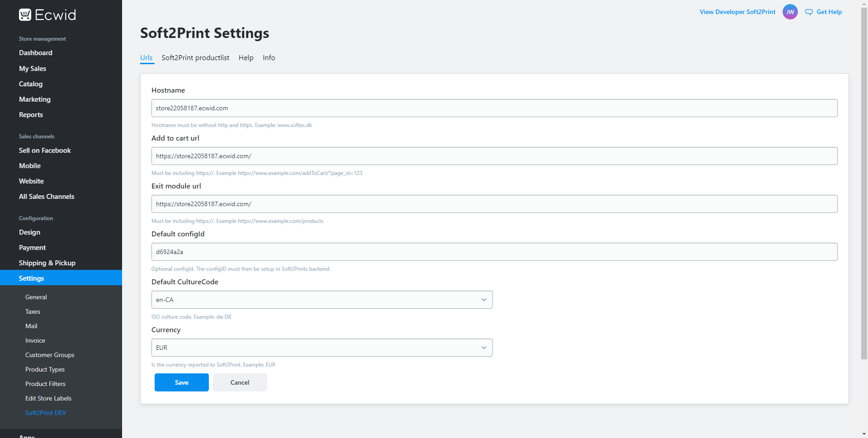Open Website sales channel
The image size is (868, 438).
click(x=31, y=181)
